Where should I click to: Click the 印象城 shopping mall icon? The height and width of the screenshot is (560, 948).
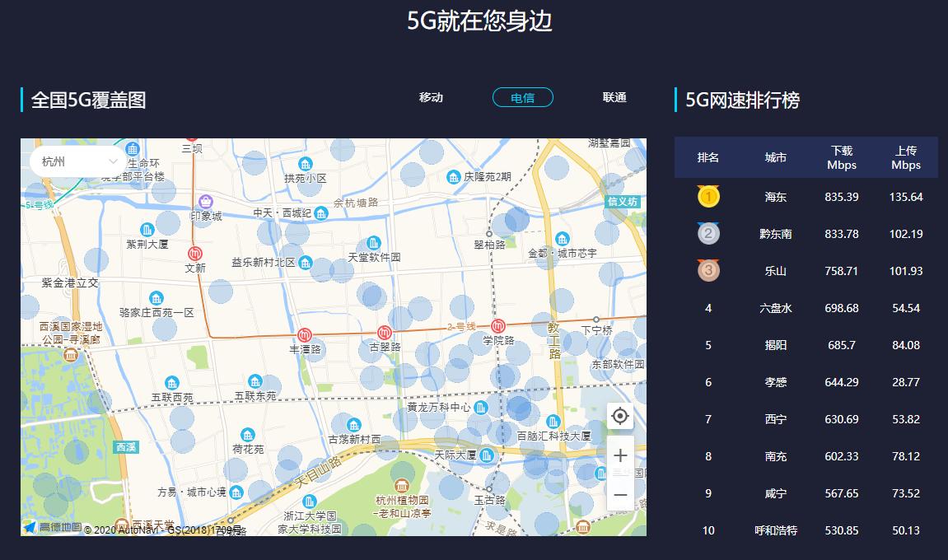click(x=206, y=202)
